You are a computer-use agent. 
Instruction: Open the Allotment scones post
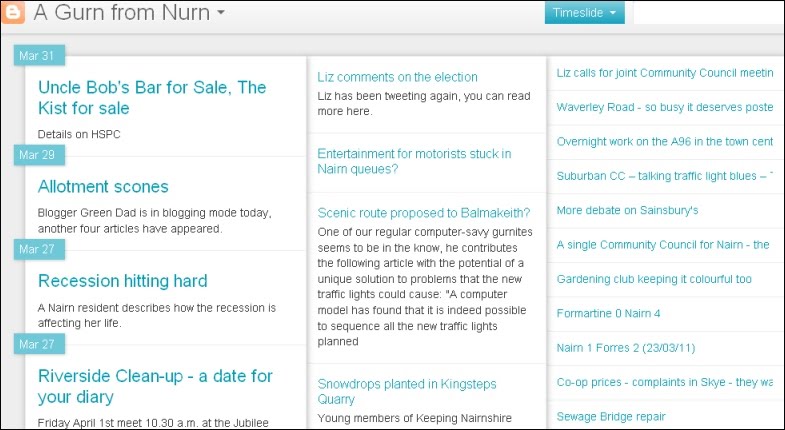pyautogui.click(x=103, y=187)
